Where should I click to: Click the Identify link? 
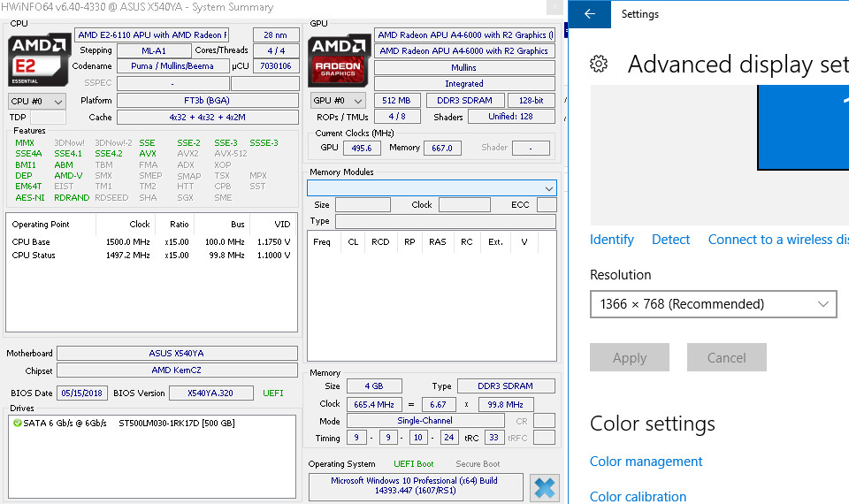click(612, 240)
